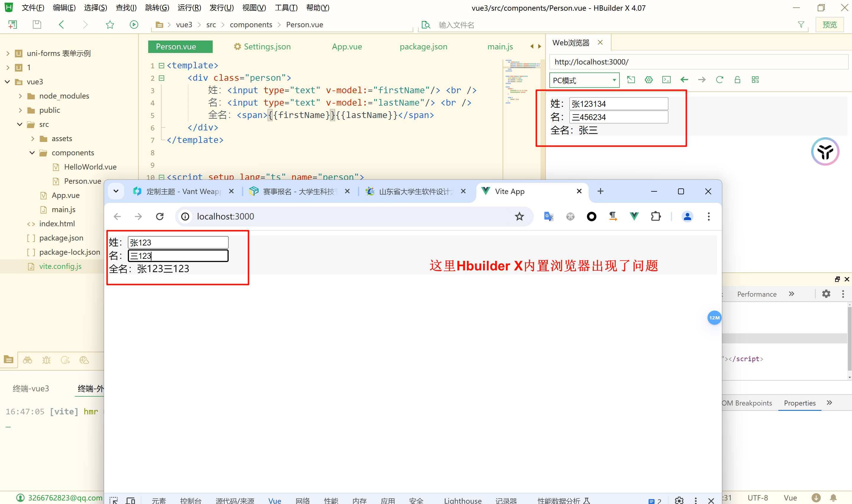Collapse the components folder

pos(32,153)
